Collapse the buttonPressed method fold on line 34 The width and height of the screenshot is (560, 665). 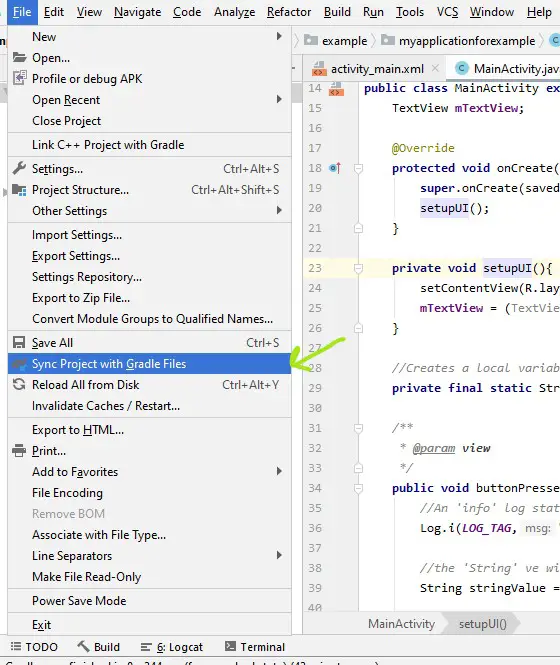click(358, 488)
